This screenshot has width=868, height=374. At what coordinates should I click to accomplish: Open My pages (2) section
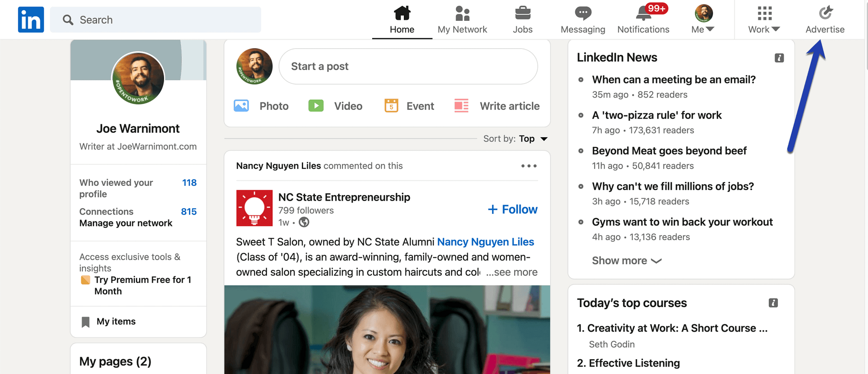pos(115,361)
